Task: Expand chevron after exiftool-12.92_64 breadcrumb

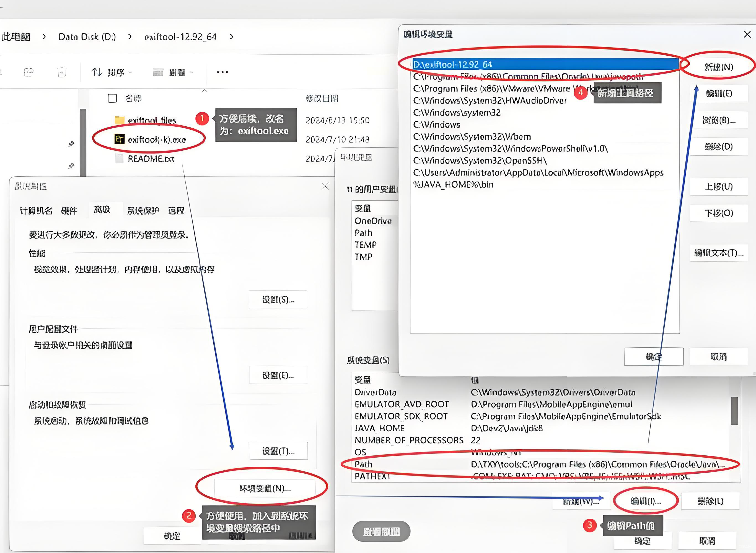Action: (231, 36)
